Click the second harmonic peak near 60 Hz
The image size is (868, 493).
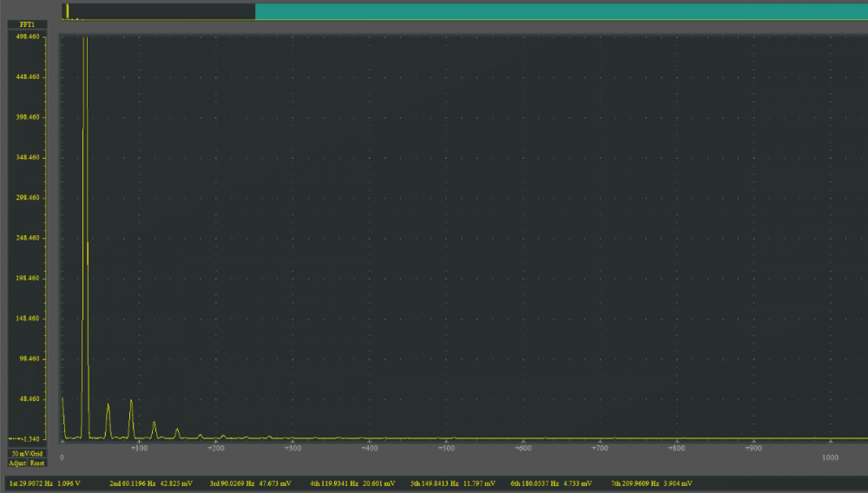[108, 406]
